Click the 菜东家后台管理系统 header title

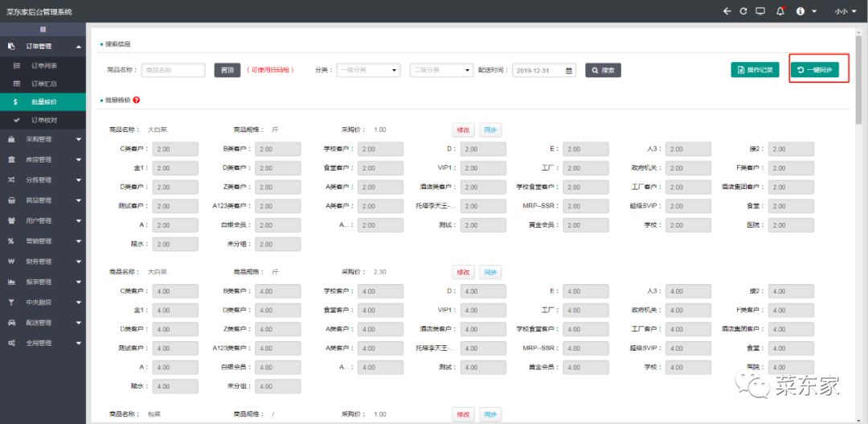(x=39, y=11)
